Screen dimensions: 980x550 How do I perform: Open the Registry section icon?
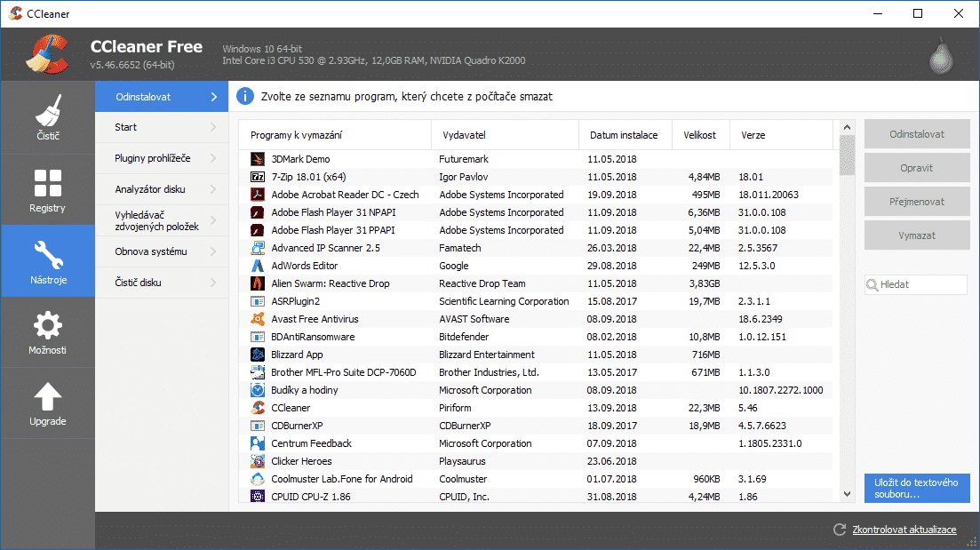click(47, 184)
